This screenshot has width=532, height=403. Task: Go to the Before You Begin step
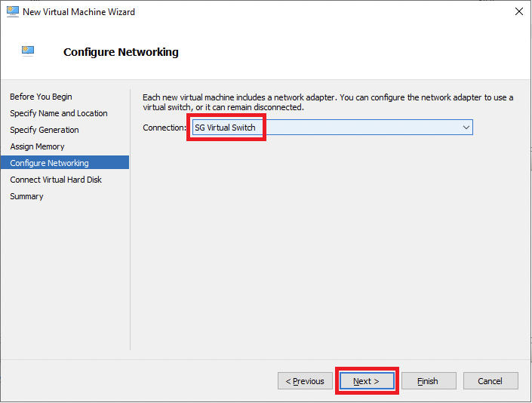pos(41,97)
